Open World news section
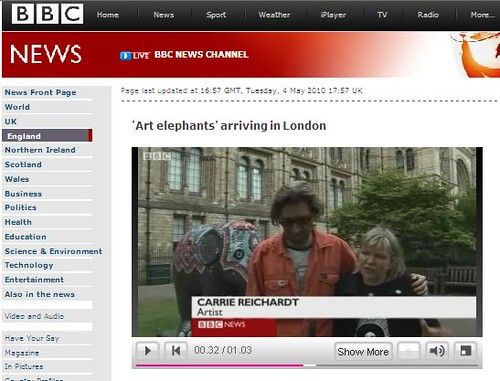Viewport: 500px width, 381px height. (17, 107)
